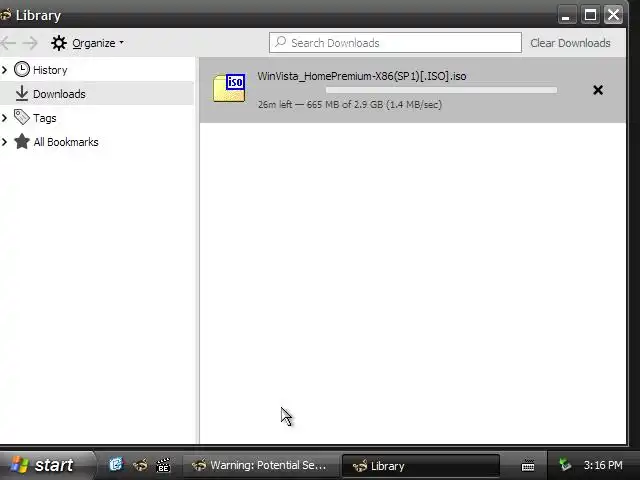Select the WinVista_HomePremium-X86(SP1)[.ISO].iso filename
Image resolution: width=640 pixels, height=480 pixels.
362,76
